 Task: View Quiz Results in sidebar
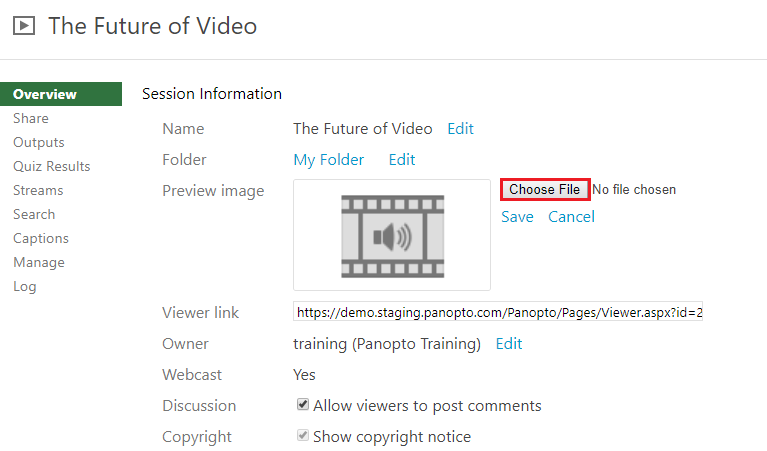pyautogui.click(x=52, y=166)
